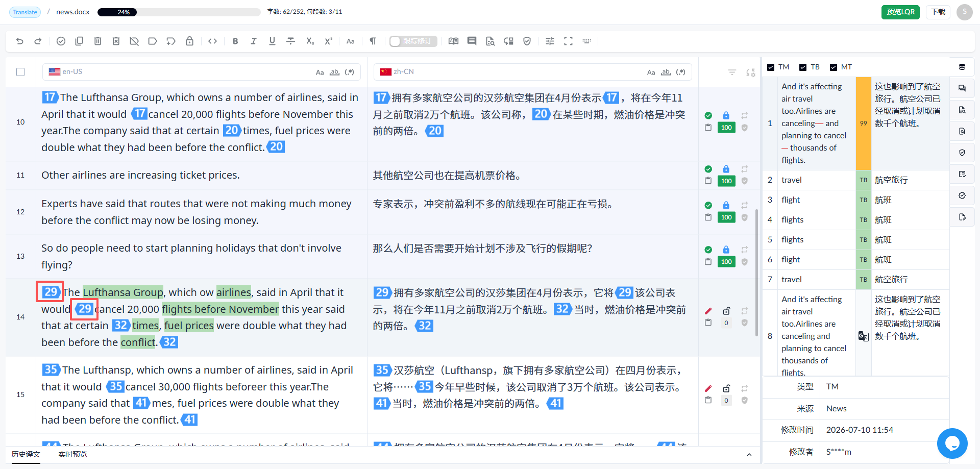This screenshot has width=980, height=469.
Task: Click the 24% translation progress bar
Action: pyautogui.click(x=179, y=12)
